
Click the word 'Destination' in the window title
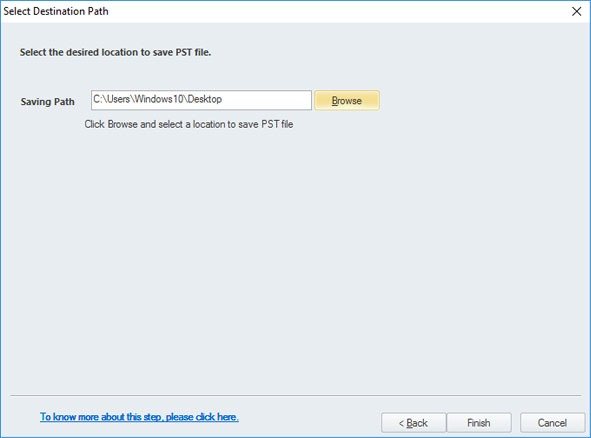point(59,11)
